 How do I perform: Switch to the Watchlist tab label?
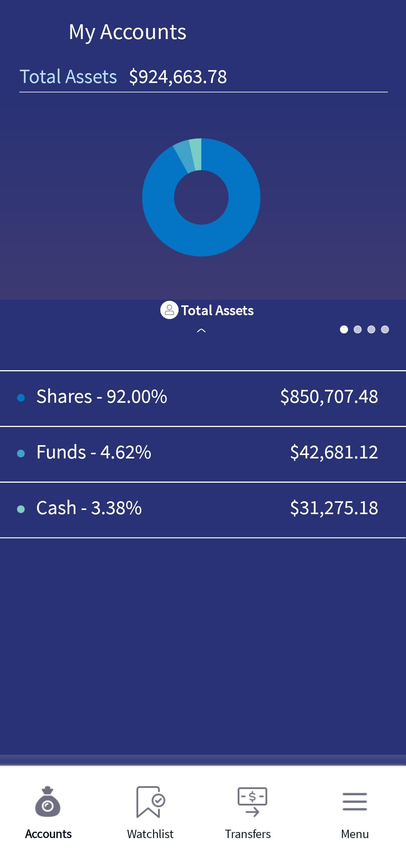tap(150, 834)
